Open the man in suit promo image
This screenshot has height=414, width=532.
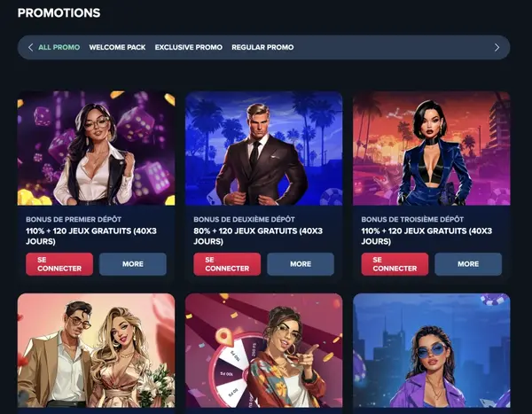click(264, 148)
